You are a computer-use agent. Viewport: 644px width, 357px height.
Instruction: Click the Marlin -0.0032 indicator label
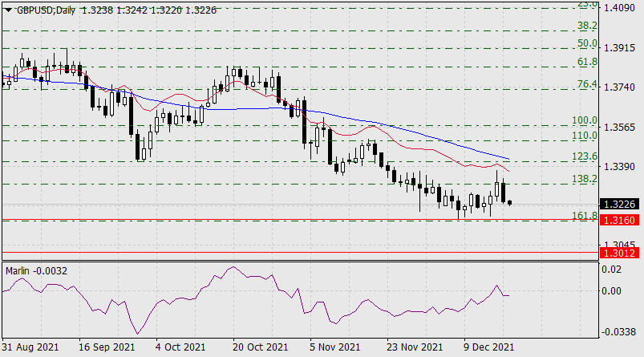click(36, 271)
